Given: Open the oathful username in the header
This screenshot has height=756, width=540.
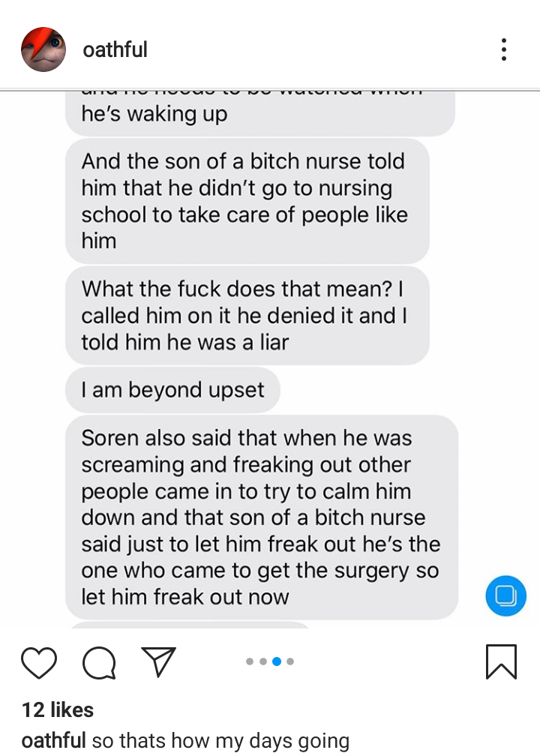Looking at the screenshot, I should pos(115,49).
